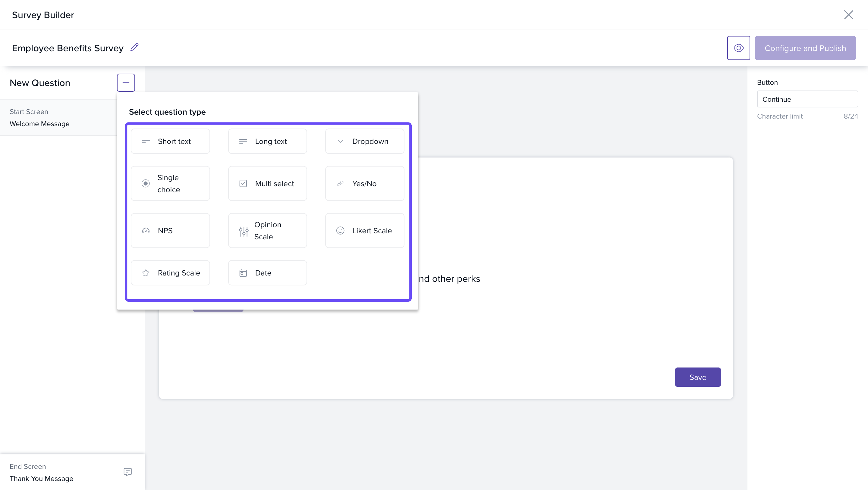Choose the Short text question type
The image size is (868, 490).
[x=170, y=141]
